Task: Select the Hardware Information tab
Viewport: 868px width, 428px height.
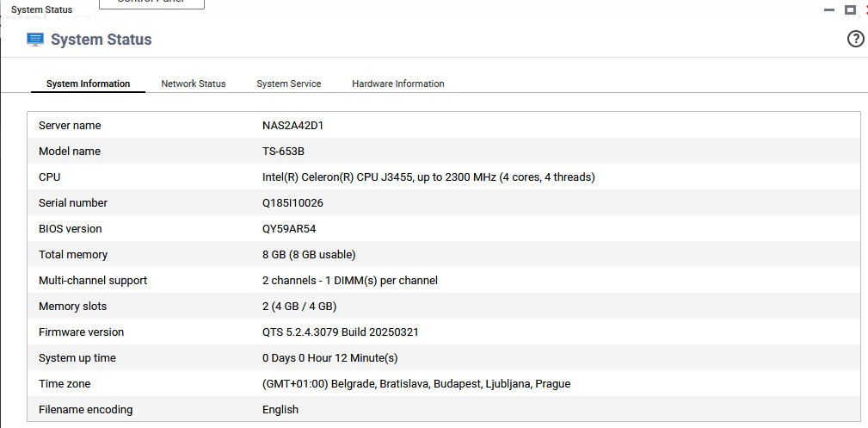Action: pyautogui.click(x=398, y=84)
